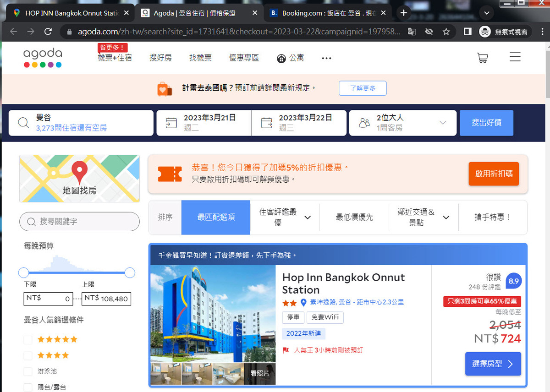Viewport: 550px width, 392px height.
Task: Check the four-star filter checkbox
Action: pos(28,355)
